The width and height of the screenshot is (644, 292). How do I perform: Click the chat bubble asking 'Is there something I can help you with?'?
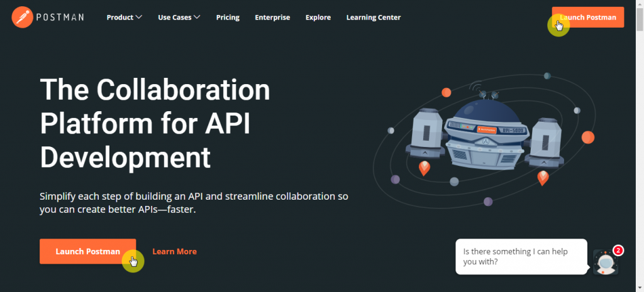click(x=521, y=257)
